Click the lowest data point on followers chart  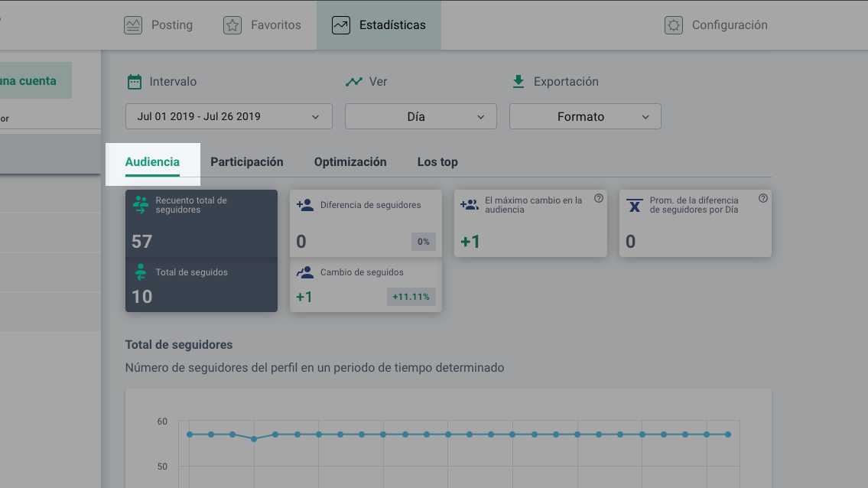(x=254, y=439)
